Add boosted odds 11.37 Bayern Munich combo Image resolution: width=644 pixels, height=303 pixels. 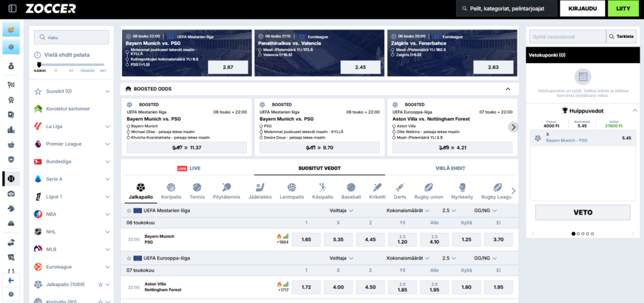coord(186,147)
